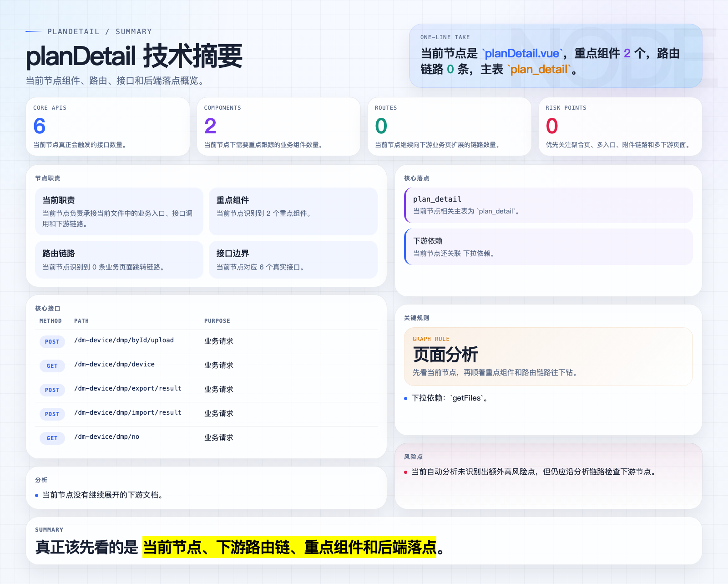Click the 关键规则 section label

[417, 318]
